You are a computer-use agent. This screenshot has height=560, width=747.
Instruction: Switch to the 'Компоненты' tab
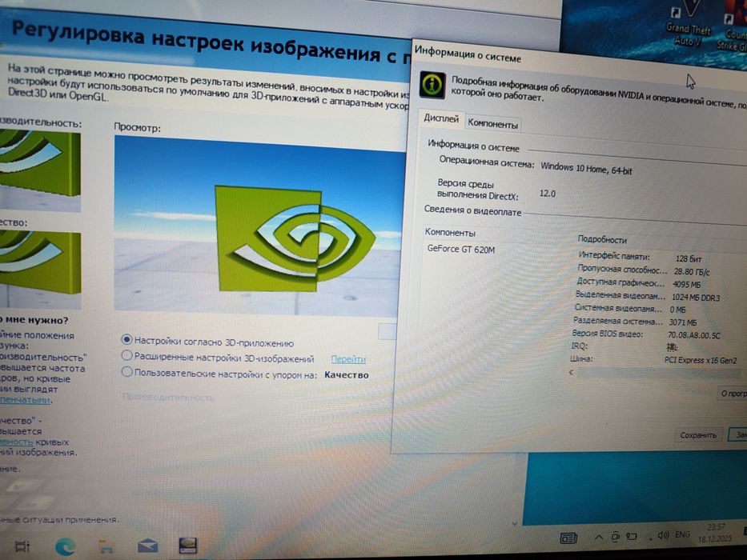(492, 124)
